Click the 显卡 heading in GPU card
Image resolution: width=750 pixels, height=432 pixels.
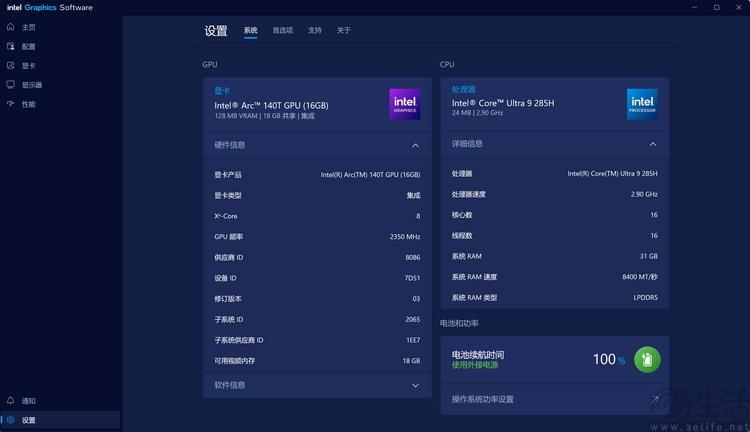222,90
